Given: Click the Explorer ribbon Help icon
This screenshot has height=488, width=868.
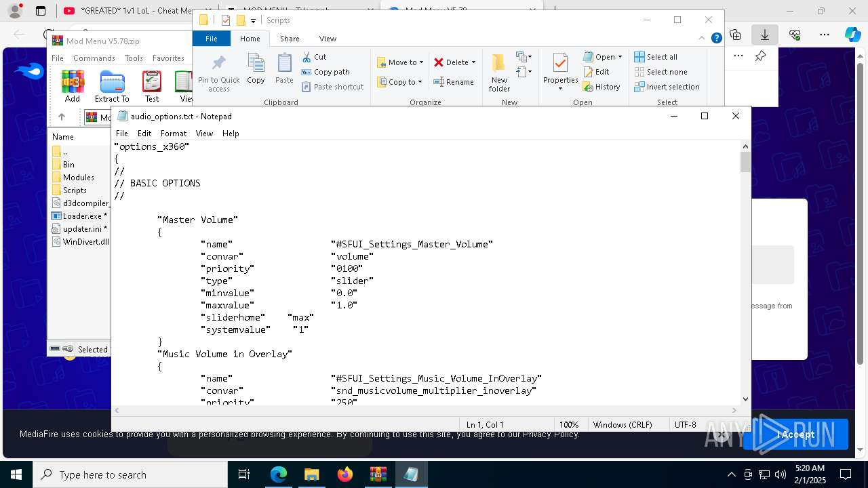Looking at the screenshot, I should coord(716,39).
